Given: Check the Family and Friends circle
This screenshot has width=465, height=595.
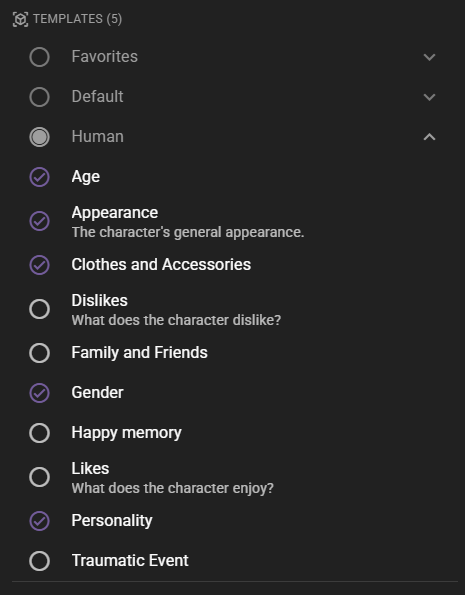Looking at the screenshot, I should click(39, 353).
